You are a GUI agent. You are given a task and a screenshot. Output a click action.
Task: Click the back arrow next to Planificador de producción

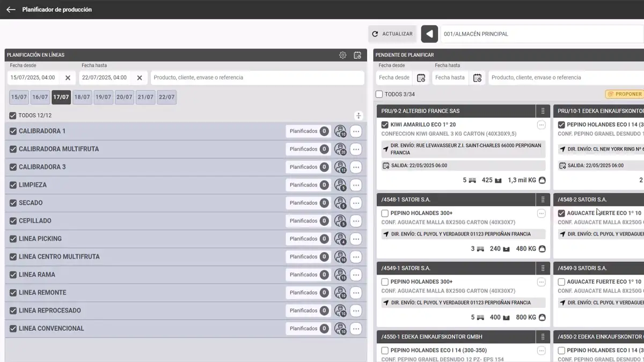(10, 9)
